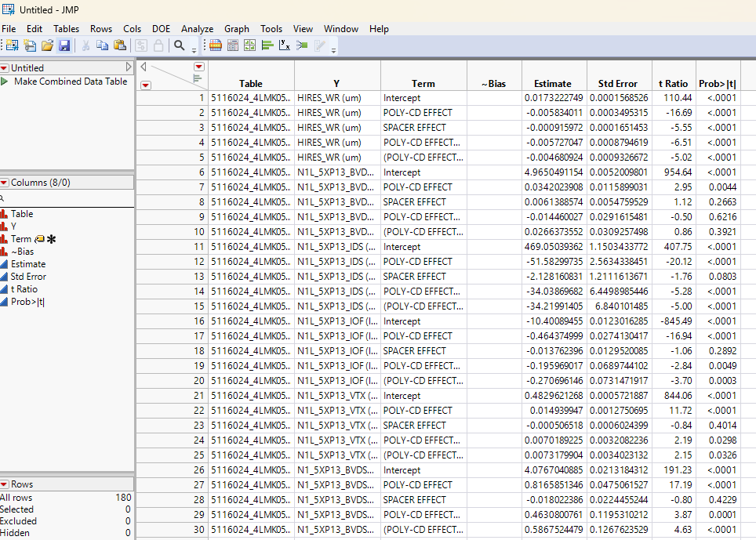756x540 pixels.
Task: Click the green bars Distribution toolbar icon
Action: pyautogui.click(x=267, y=45)
